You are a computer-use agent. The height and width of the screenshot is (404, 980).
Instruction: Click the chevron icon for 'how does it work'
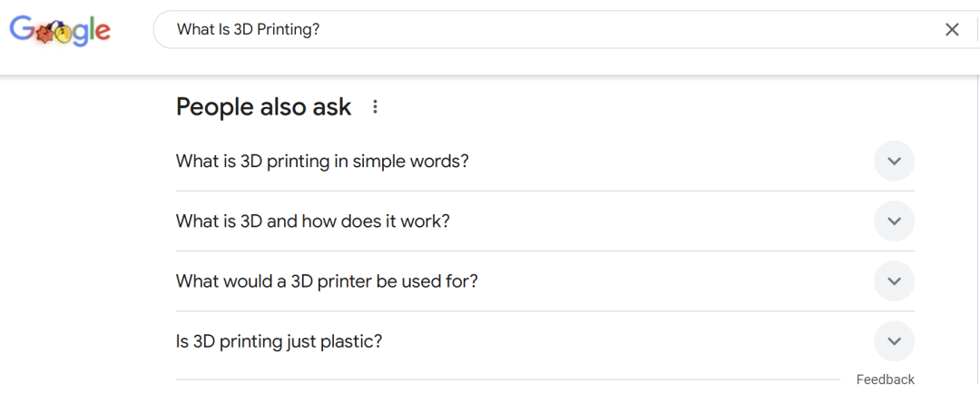895,222
